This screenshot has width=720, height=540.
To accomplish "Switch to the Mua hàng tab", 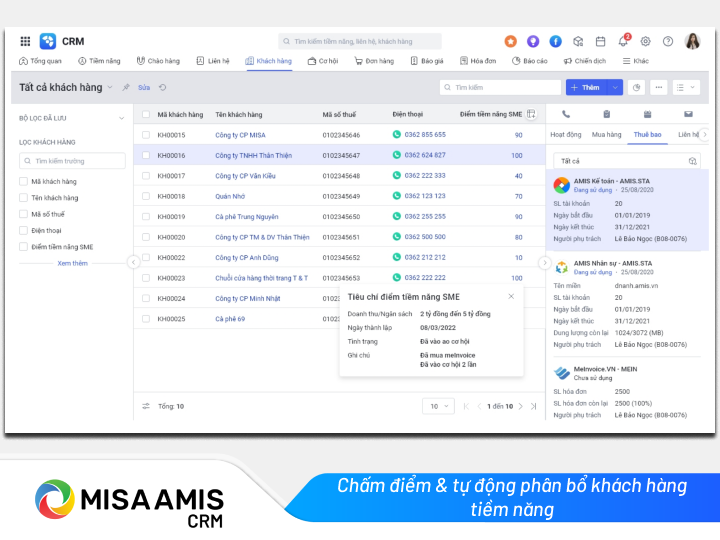I will (x=607, y=135).
